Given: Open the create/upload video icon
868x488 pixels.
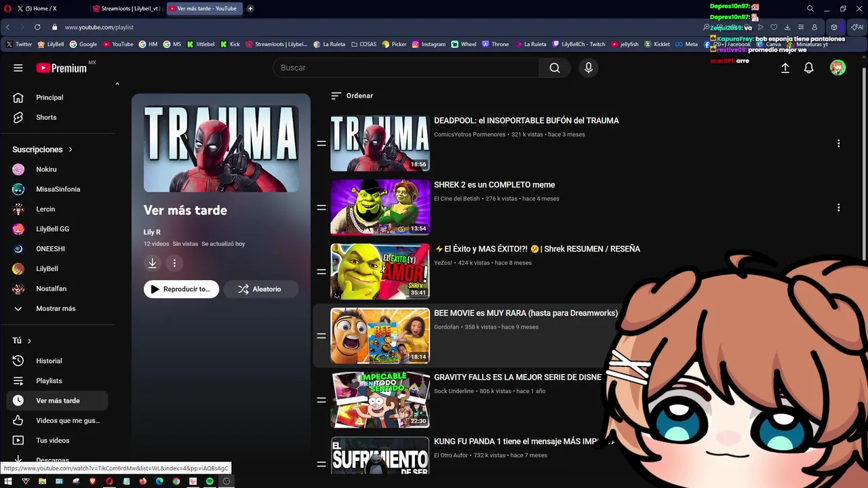Looking at the screenshot, I should click(785, 68).
